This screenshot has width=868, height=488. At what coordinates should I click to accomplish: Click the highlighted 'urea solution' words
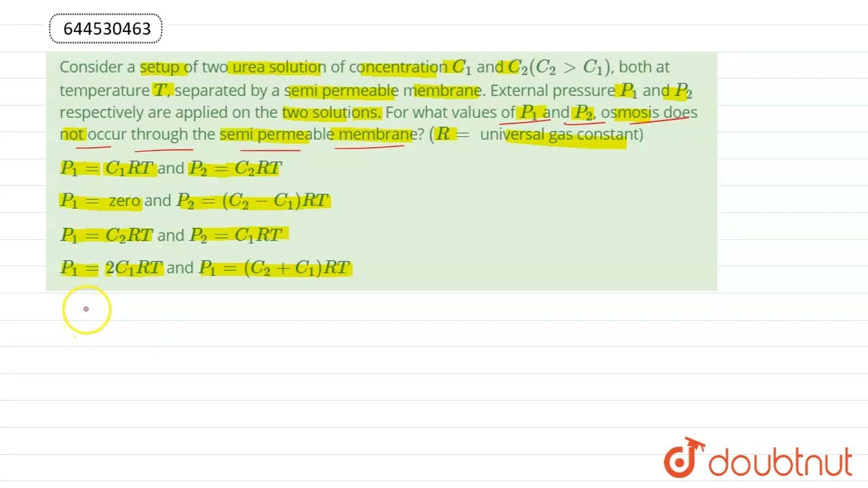(x=277, y=67)
